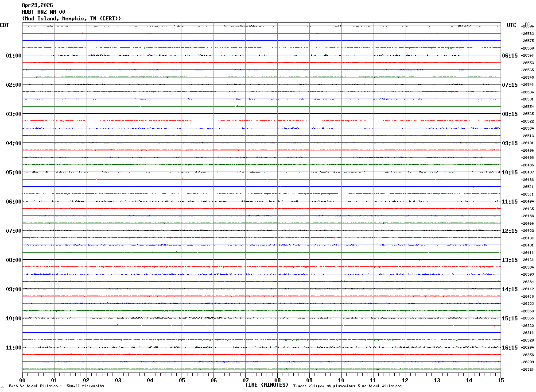Click minute 05 on the TIME (MINUTES) axis

(182, 380)
